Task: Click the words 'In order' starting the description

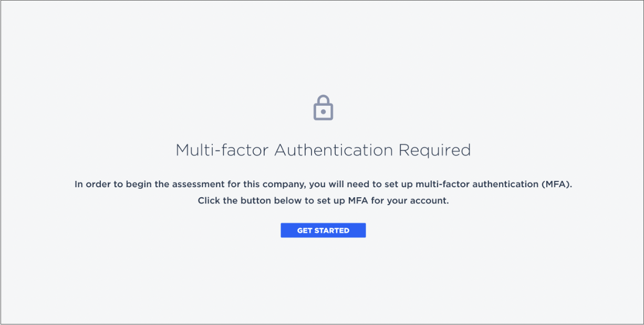Action: (x=92, y=185)
